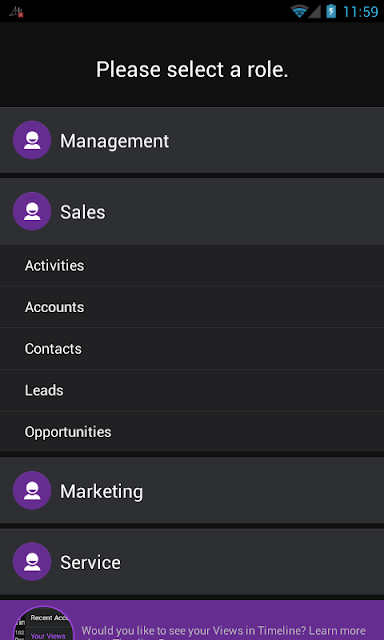The width and height of the screenshot is (384, 640).
Task: Expand the Service role row
Action: click(x=192, y=562)
